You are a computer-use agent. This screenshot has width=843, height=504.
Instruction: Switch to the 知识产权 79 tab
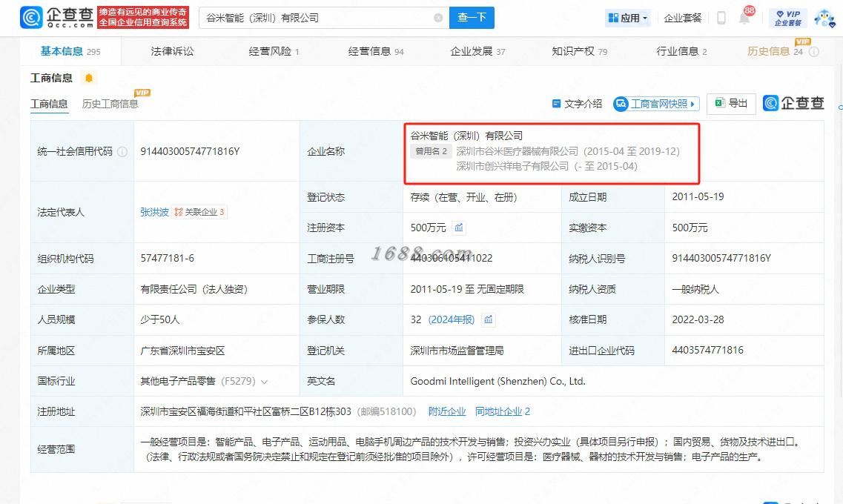(579, 52)
